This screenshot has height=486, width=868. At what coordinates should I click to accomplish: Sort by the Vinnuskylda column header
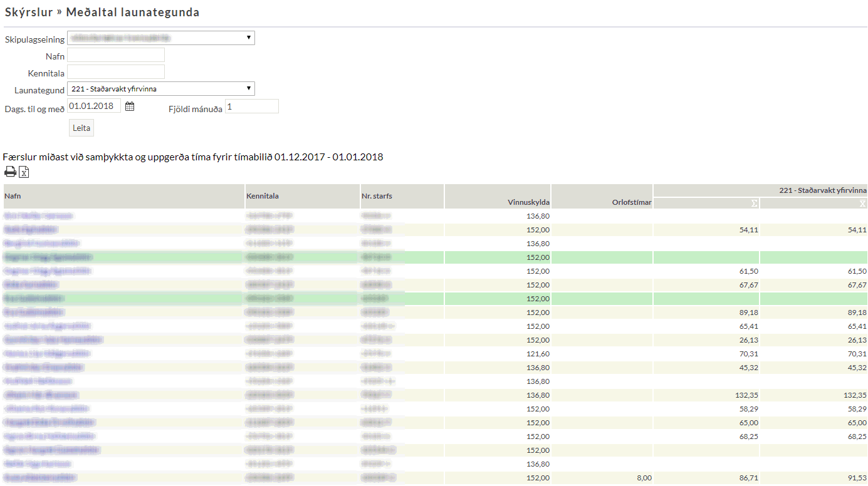coord(528,202)
